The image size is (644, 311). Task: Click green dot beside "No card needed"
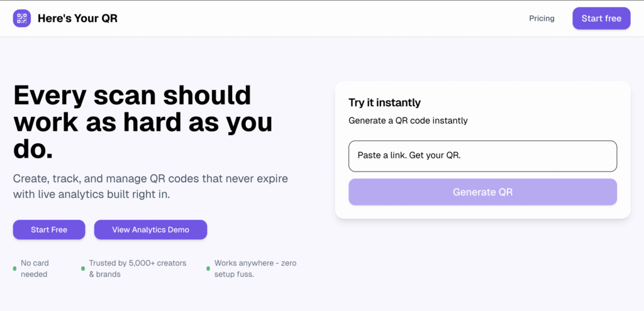point(14,269)
